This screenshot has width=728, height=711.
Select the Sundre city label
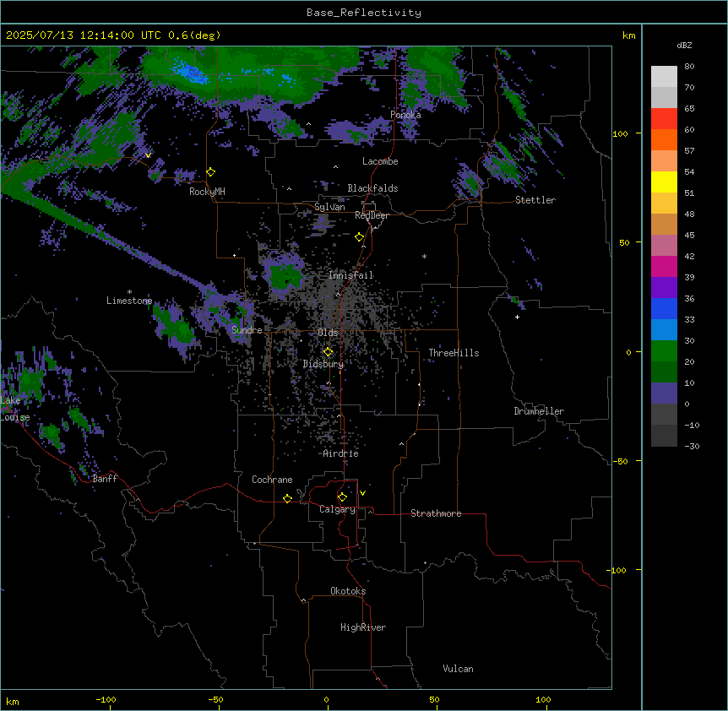tap(247, 330)
